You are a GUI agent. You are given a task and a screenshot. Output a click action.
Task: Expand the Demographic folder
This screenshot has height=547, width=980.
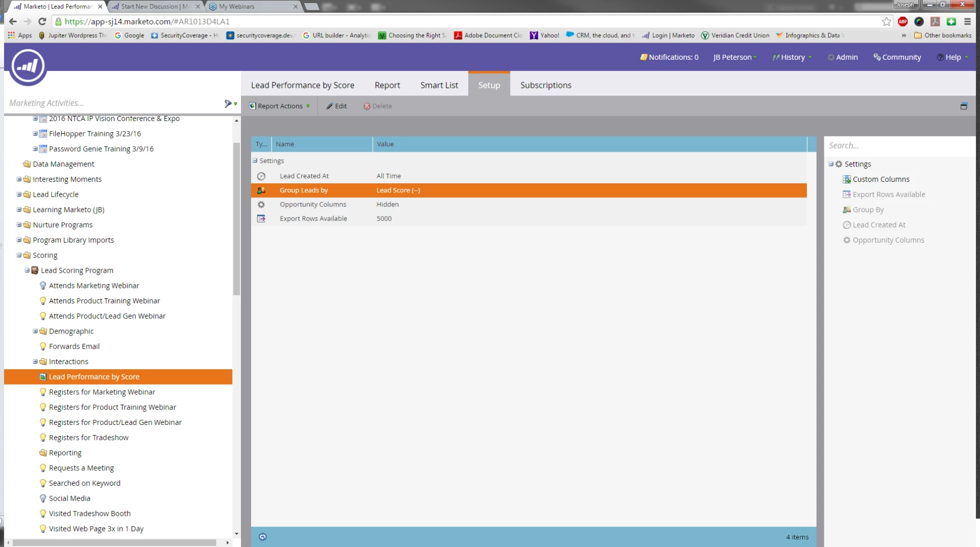[x=35, y=331]
